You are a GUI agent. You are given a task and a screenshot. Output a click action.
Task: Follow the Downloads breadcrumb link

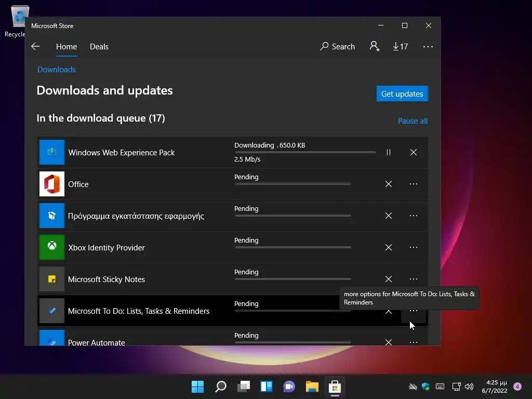tap(56, 70)
